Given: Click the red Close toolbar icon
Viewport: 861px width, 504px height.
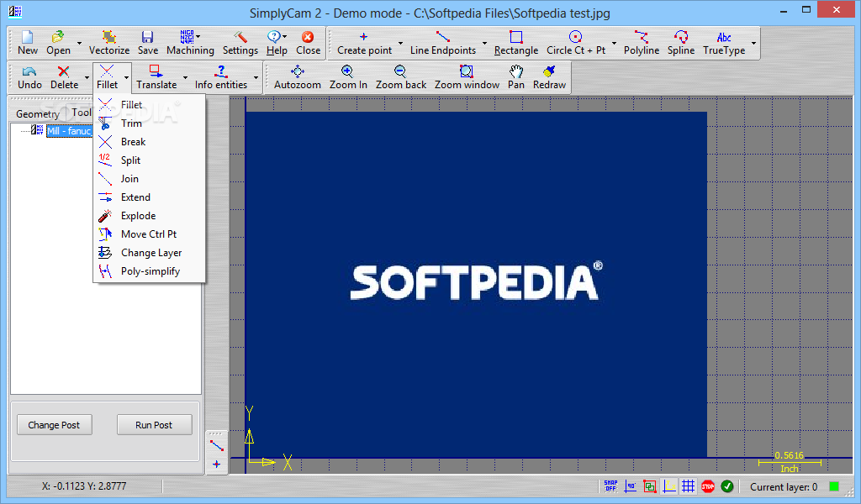Looking at the screenshot, I should point(308,37).
